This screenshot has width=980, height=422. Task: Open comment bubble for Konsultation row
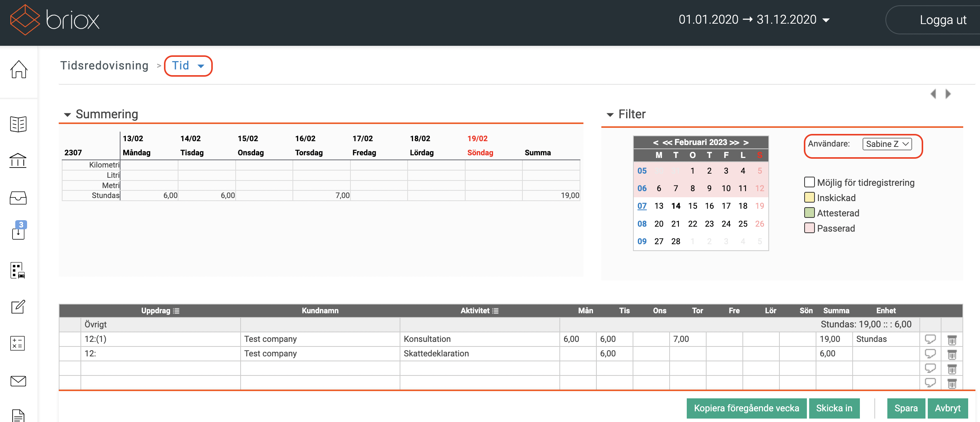930,339
